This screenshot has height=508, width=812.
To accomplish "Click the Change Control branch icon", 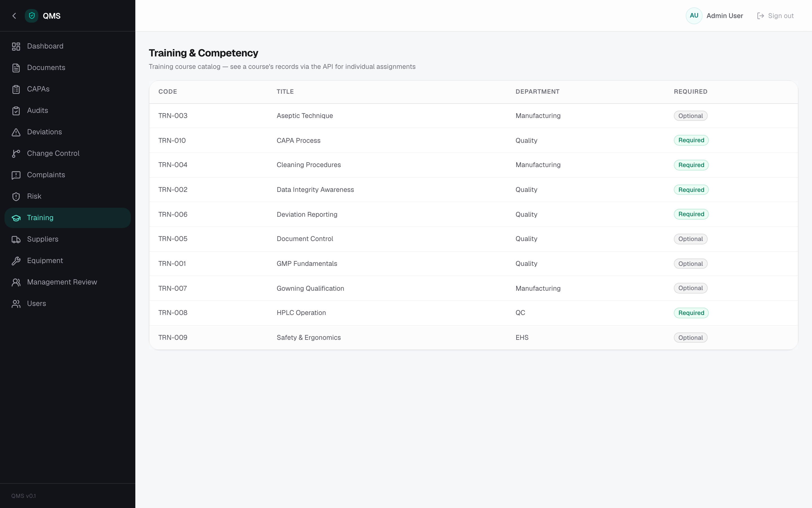I will (x=16, y=154).
